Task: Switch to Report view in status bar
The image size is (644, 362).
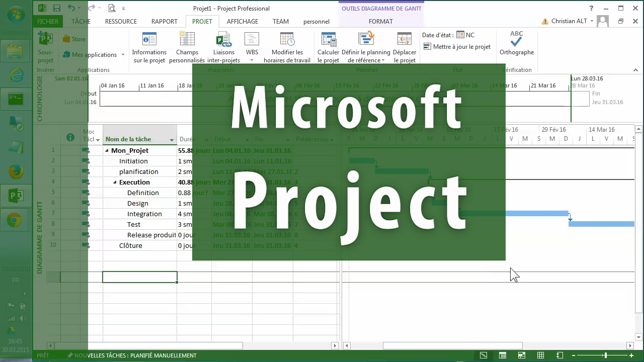Action: pyautogui.click(x=560, y=355)
